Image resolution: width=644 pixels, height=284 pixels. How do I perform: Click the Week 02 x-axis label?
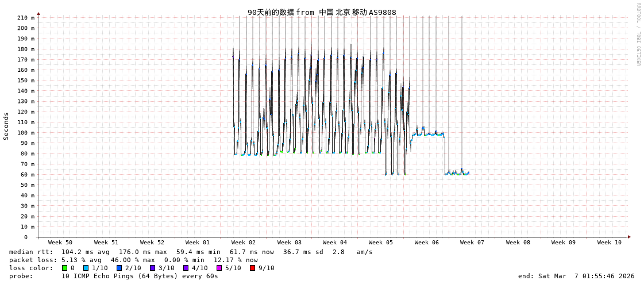tap(244, 243)
